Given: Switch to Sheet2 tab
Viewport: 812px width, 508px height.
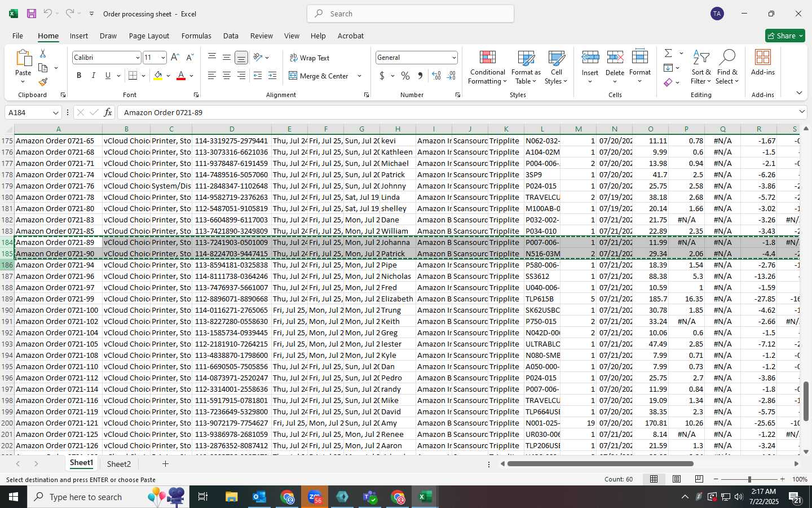Looking at the screenshot, I should pyautogui.click(x=119, y=464).
